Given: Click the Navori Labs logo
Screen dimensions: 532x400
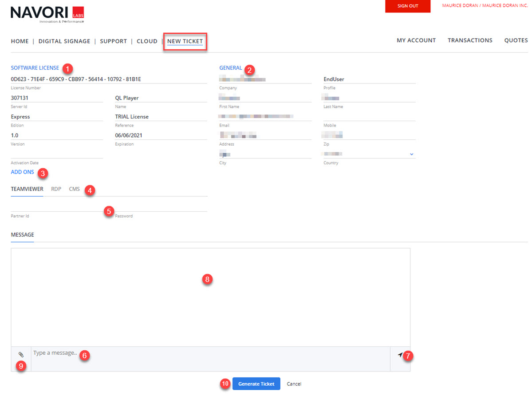Looking at the screenshot, I should (x=47, y=14).
